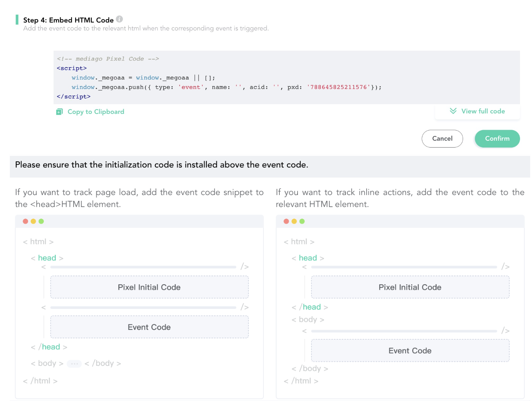Click yellow dot in inline actions illustration
The width and height of the screenshot is (532, 401).
pyautogui.click(x=294, y=221)
